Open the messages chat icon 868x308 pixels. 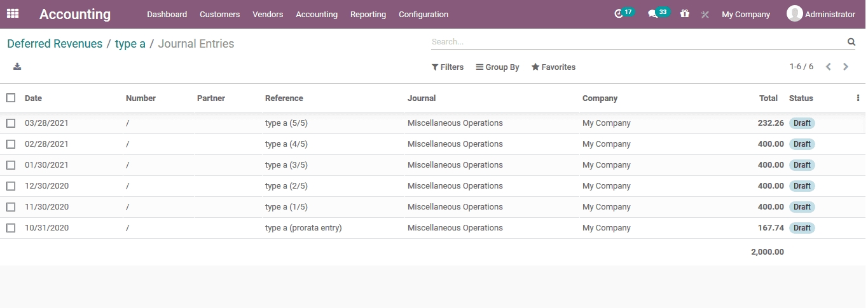[x=652, y=14]
